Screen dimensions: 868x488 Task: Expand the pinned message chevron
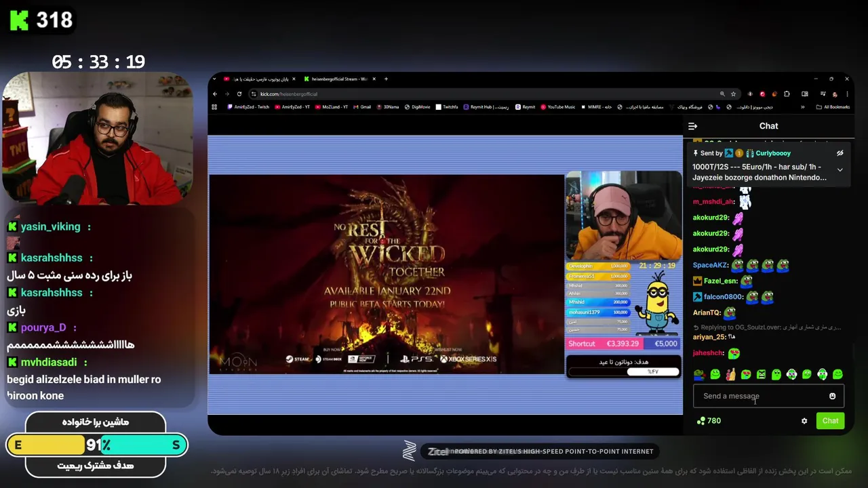pyautogui.click(x=840, y=170)
